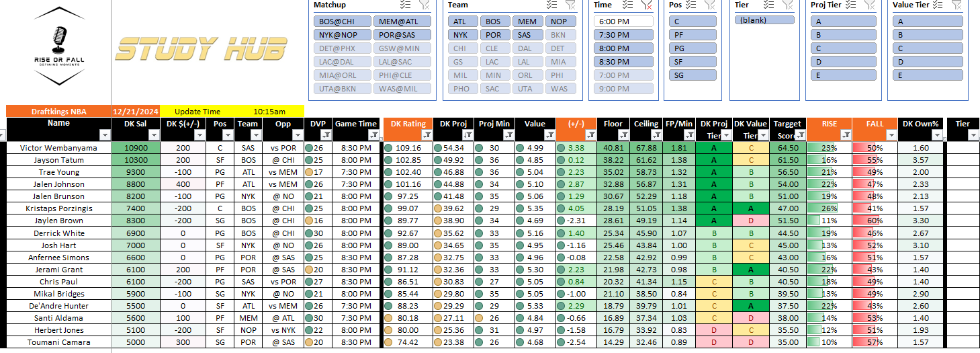Open the DK Rating column filter dropdown

(425, 135)
